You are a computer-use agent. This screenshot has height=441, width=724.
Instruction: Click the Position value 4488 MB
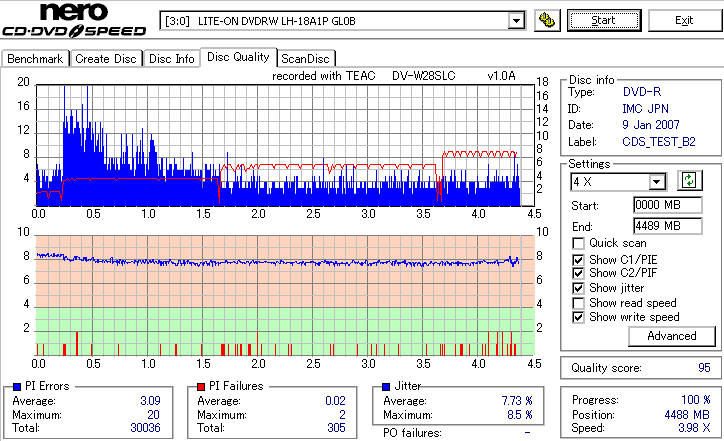(x=688, y=415)
